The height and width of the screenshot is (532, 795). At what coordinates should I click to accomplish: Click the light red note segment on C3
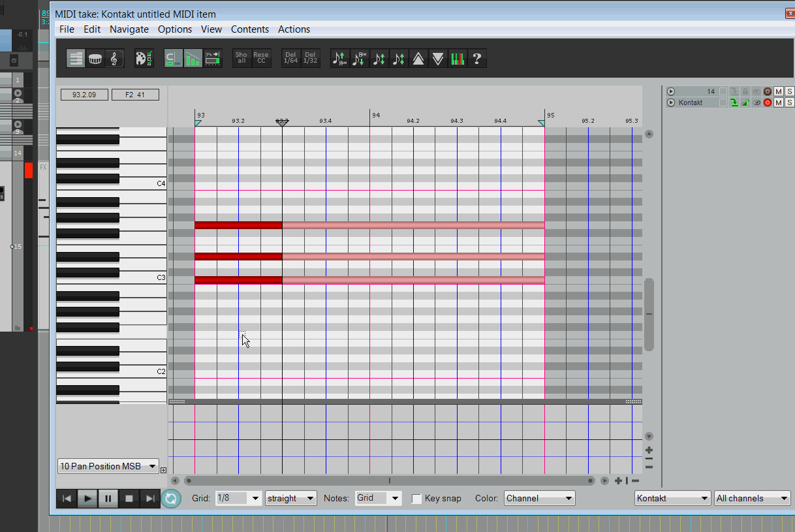click(413, 280)
